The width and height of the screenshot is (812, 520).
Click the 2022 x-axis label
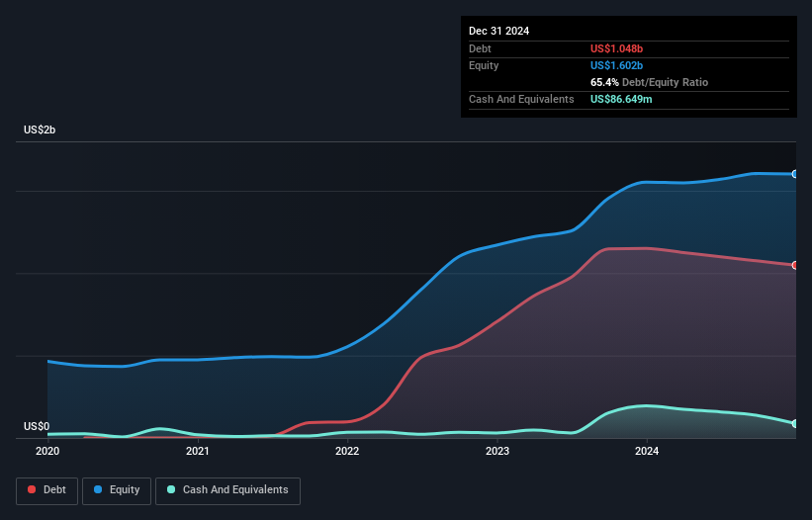click(347, 451)
